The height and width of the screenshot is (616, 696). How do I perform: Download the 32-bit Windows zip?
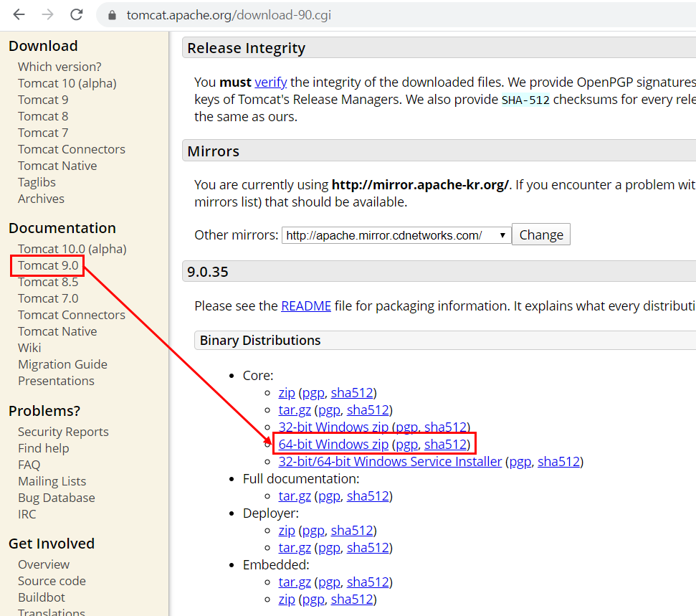click(x=333, y=427)
